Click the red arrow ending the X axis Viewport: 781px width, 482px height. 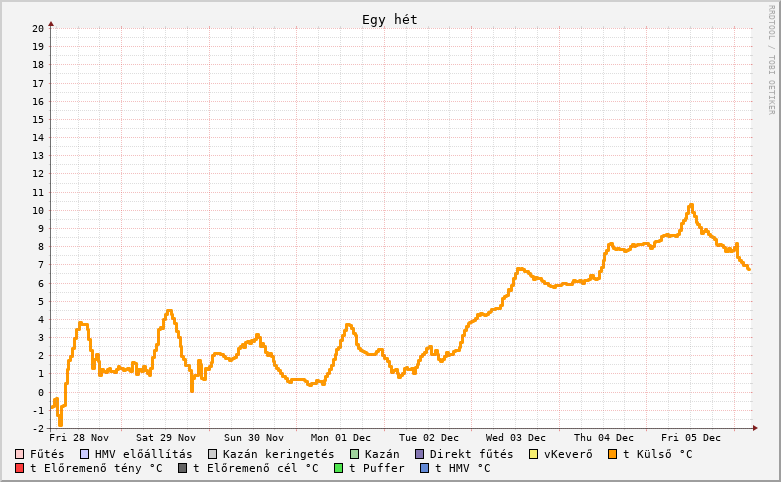[x=755, y=428]
